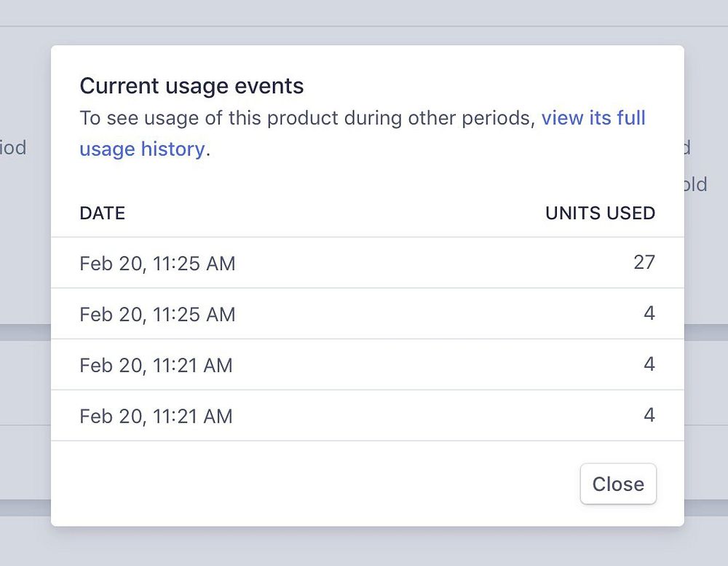The width and height of the screenshot is (728, 566).
Task: Select the last row's 11:21 AM date
Action: pos(156,416)
